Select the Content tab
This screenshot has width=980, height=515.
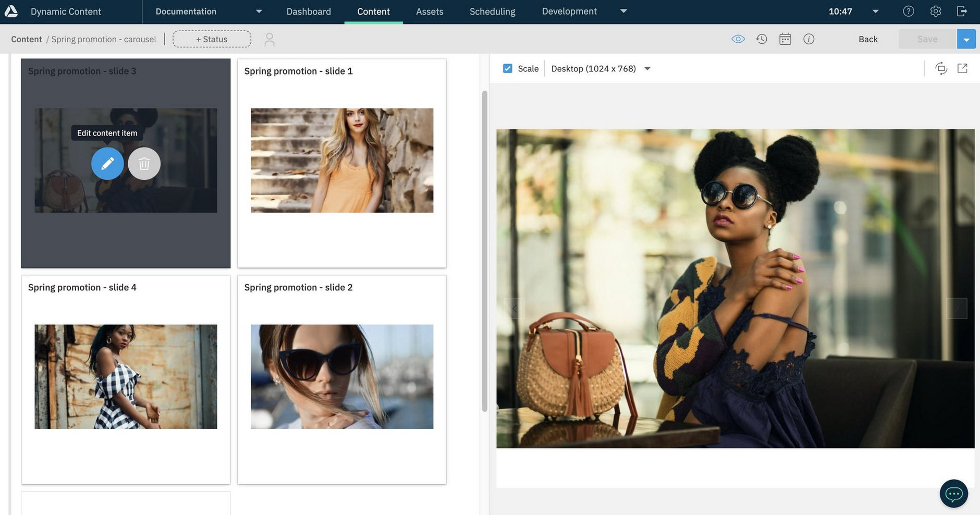pyautogui.click(x=373, y=11)
